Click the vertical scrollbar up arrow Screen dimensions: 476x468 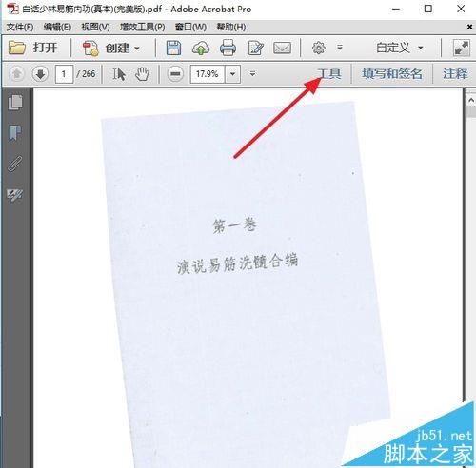(471, 101)
